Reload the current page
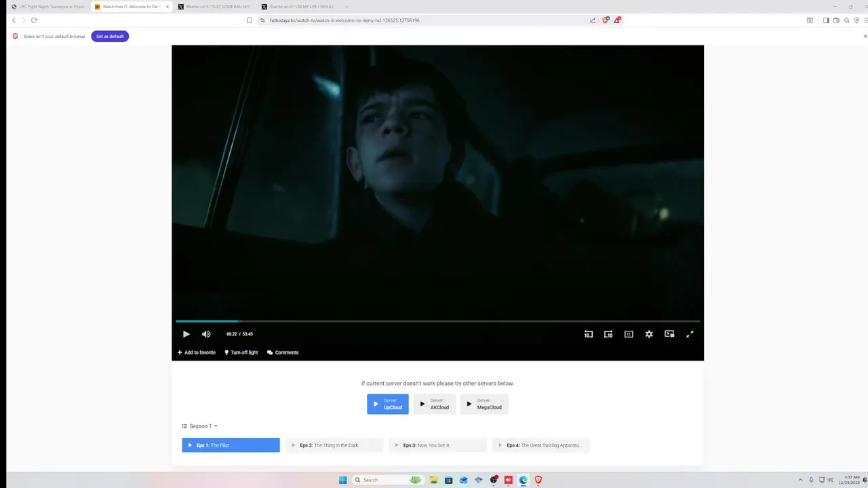Image resolution: width=868 pixels, height=488 pixels. tap(34, 20)
